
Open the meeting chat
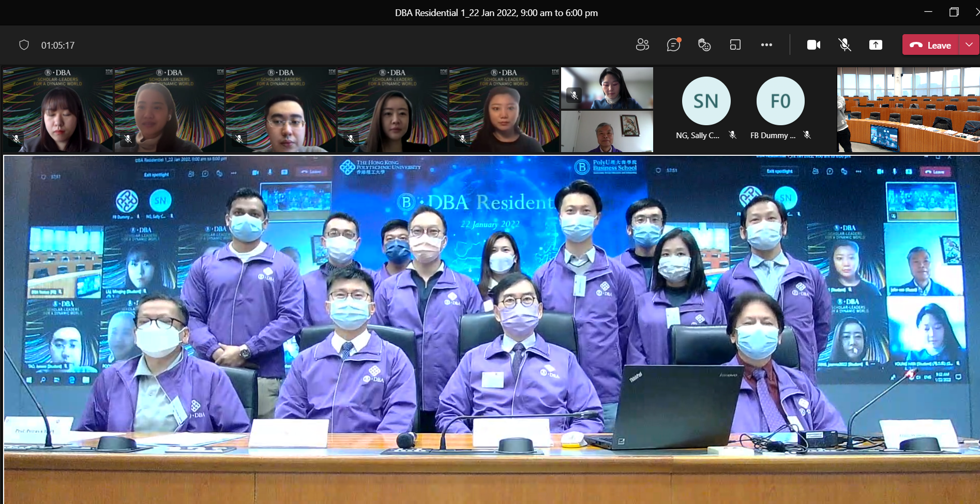[x=673, y=45]
